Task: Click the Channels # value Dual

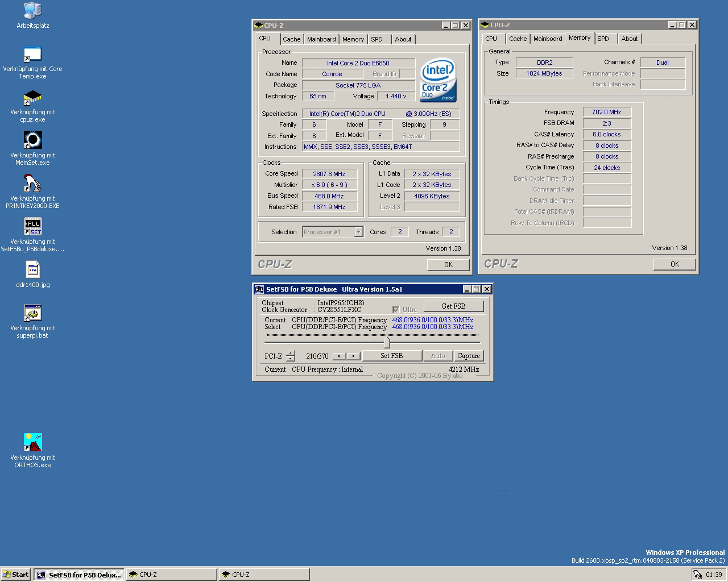Action: point(663,63)
